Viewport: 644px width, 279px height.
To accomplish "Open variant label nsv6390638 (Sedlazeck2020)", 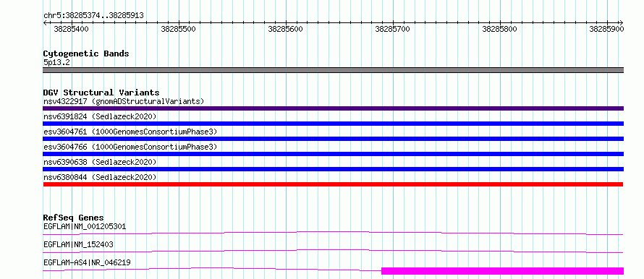I will 100,162.
